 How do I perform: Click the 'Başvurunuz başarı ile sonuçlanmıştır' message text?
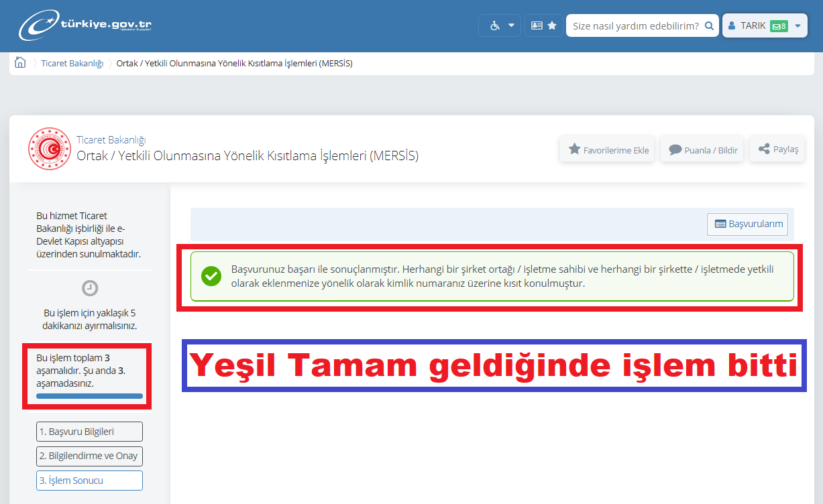[502, 276]
